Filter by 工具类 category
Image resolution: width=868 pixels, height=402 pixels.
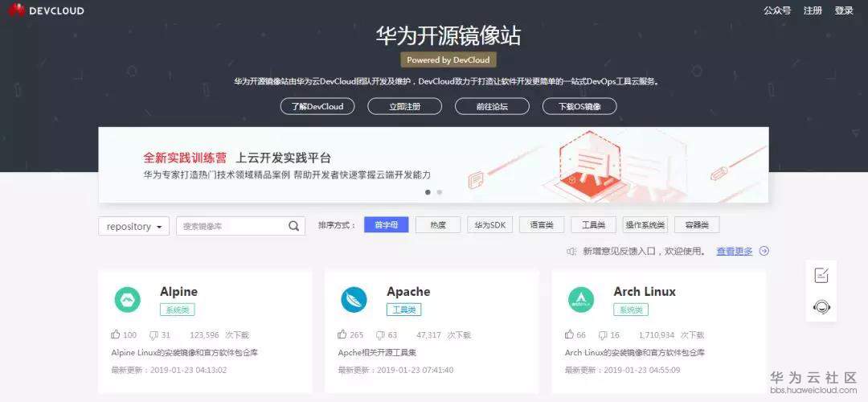pyautogui.click(x=593, y=225)
